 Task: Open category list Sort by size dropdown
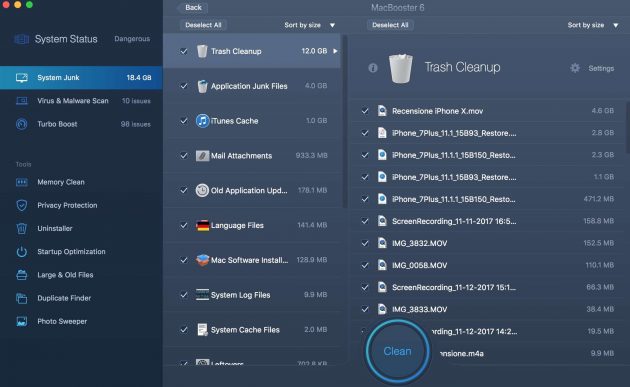pos(309,25)
